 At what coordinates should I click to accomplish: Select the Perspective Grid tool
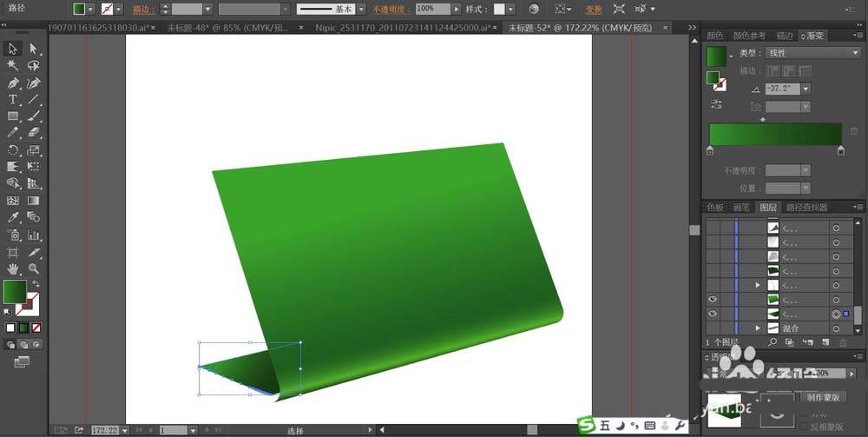click(34, 183)
